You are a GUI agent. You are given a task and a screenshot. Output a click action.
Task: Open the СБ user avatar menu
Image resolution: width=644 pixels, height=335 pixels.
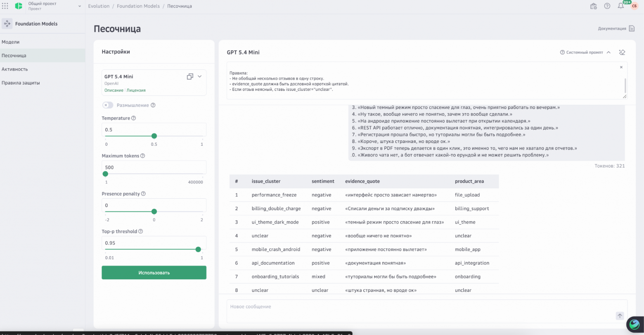tap(634, 6)
